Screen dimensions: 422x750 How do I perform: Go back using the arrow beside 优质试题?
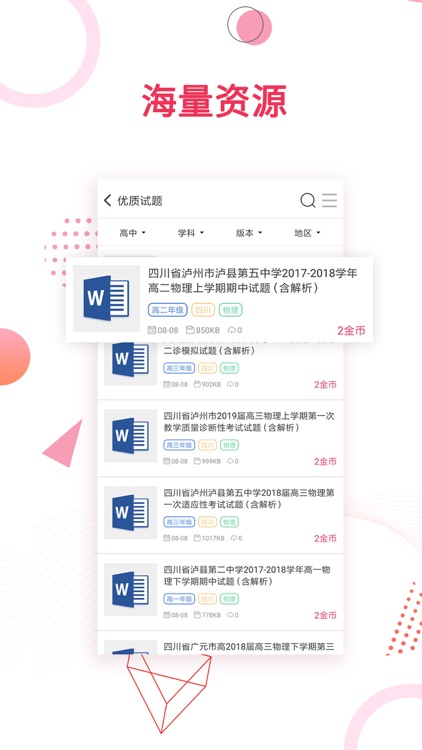point(108,200)
